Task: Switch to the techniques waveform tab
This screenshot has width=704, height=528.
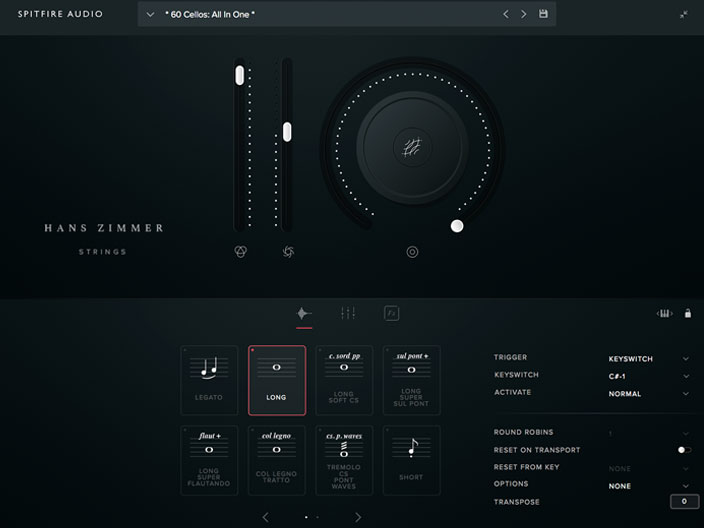Action: tap(304, 313)
